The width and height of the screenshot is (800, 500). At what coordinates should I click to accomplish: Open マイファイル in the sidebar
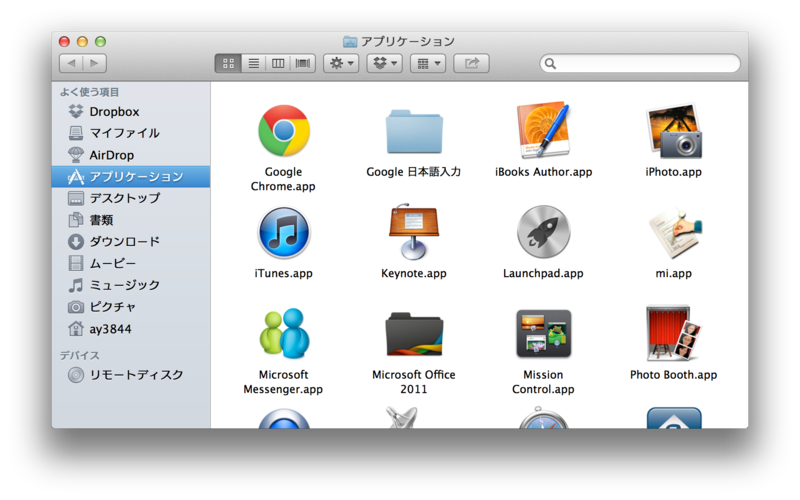coord(131,133)
